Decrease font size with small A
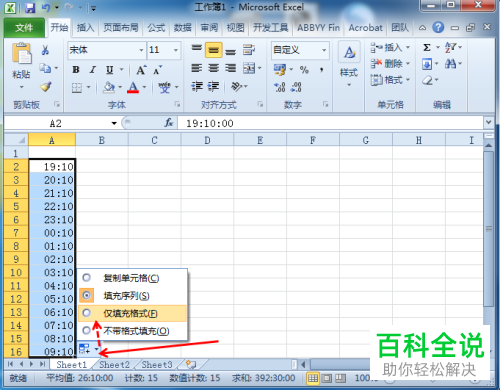 [157, 70]
